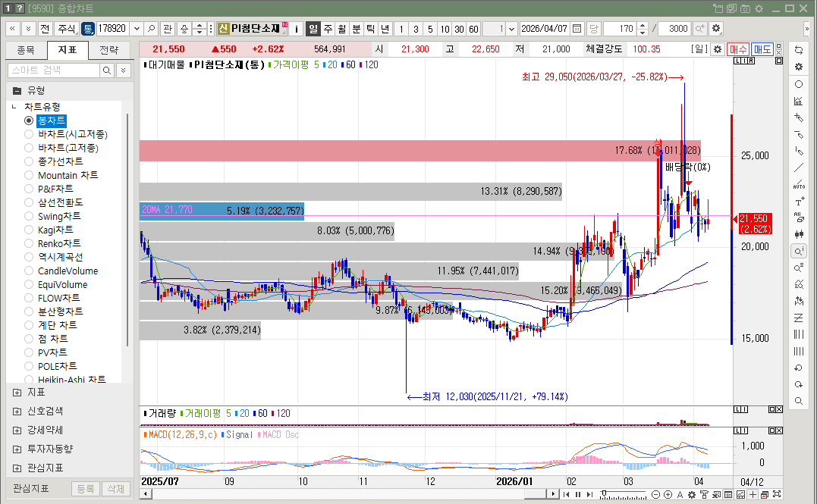Click the horizontal chart scrollbar thumb
The image size is (817, 504).
point(534,494)
